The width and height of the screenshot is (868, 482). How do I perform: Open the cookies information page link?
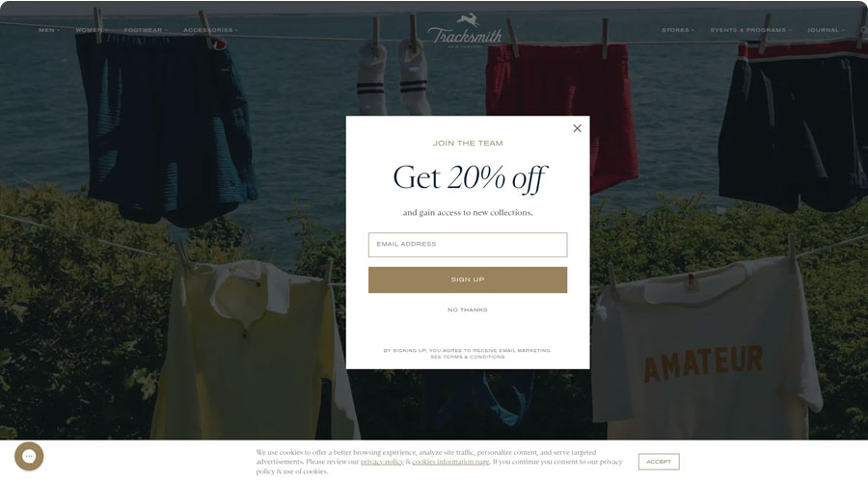pos(450,462)
